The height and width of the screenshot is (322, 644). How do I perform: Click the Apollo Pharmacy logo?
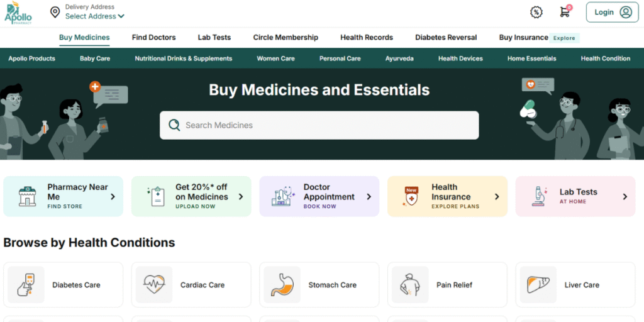tap(18, 13)
